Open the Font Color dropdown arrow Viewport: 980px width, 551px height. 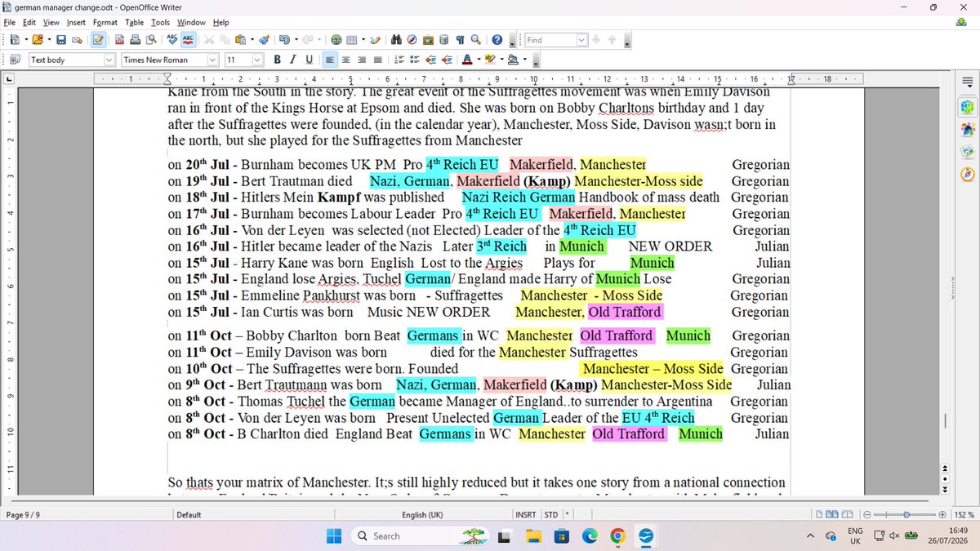[478, 60]
